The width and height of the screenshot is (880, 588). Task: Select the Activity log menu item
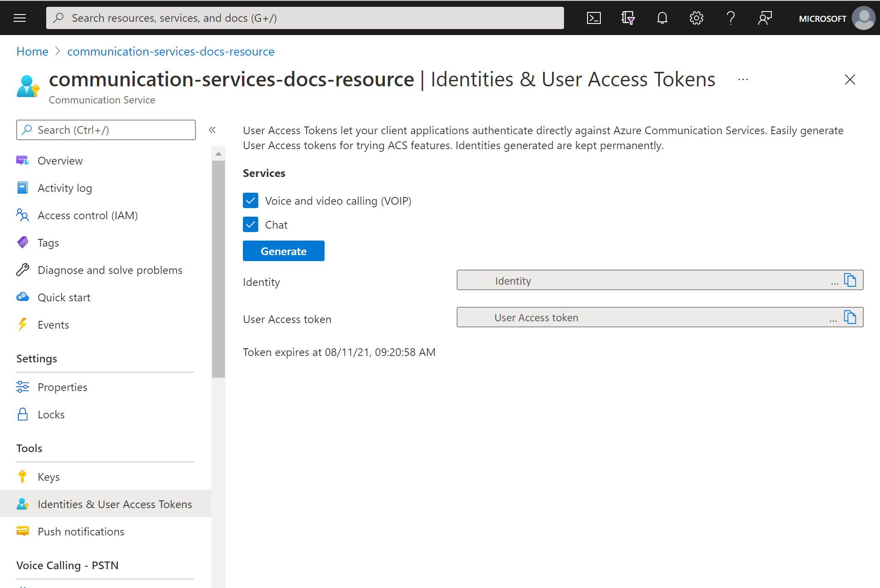(x=65, y=188)
